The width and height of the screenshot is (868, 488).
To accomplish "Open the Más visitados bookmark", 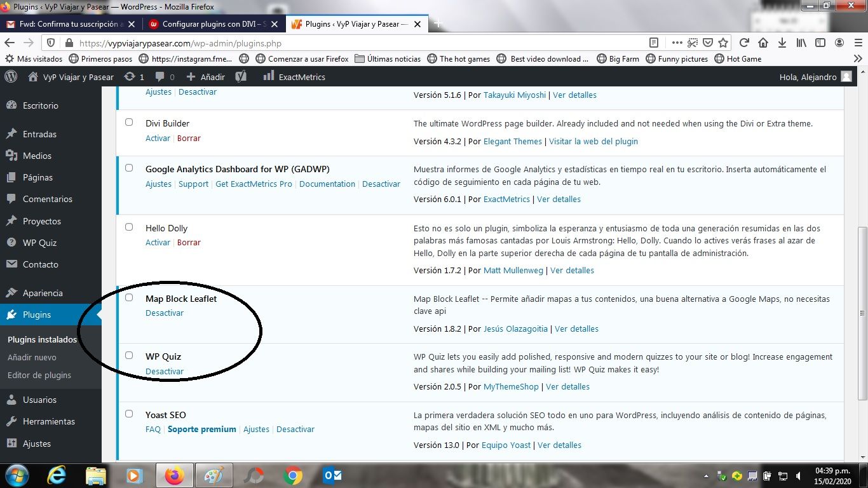I will [34, 58].
